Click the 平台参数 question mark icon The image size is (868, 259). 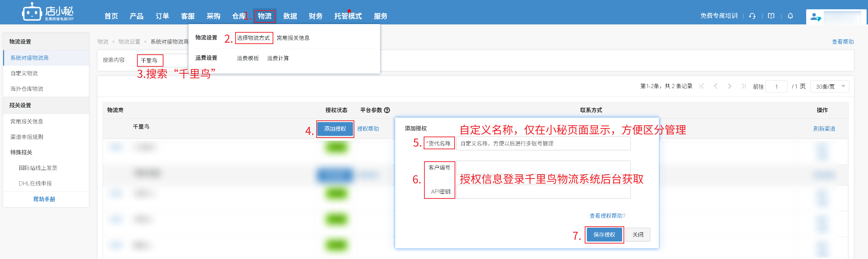coord(387,110)
